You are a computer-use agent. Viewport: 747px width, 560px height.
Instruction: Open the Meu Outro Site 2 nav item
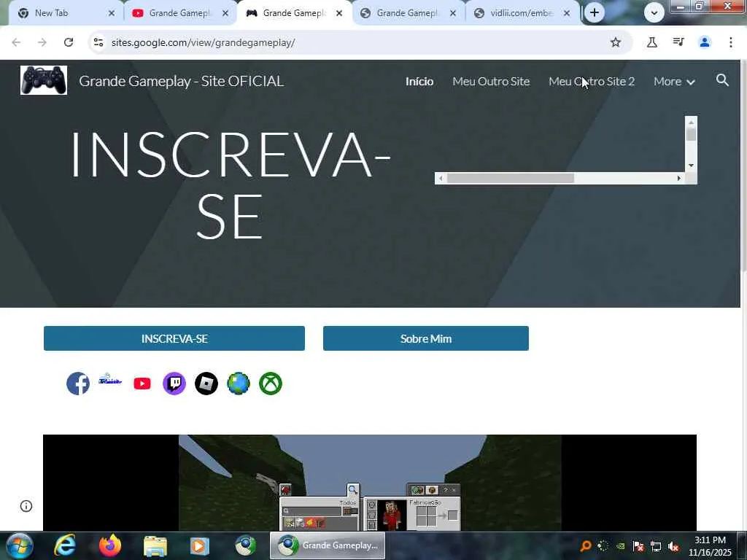click(591, 82)
